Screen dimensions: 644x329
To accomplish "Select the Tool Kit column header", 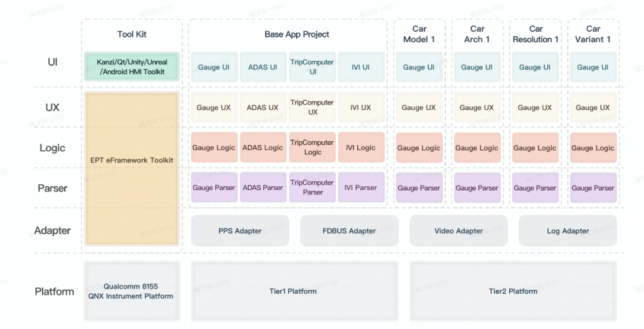I will (x=132, y=35).
